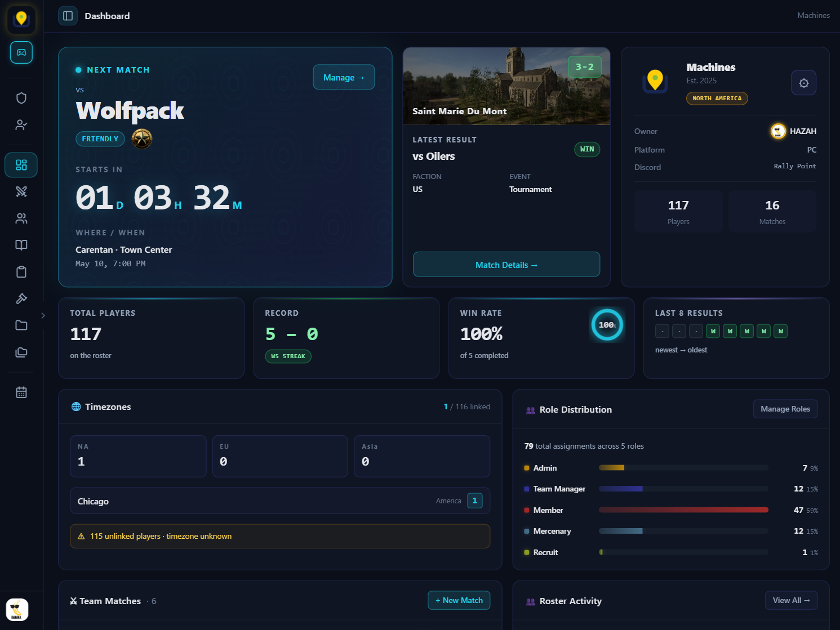Open the single folder icon in sidebar
Screen dimensions: 840x630
point(21,325)
